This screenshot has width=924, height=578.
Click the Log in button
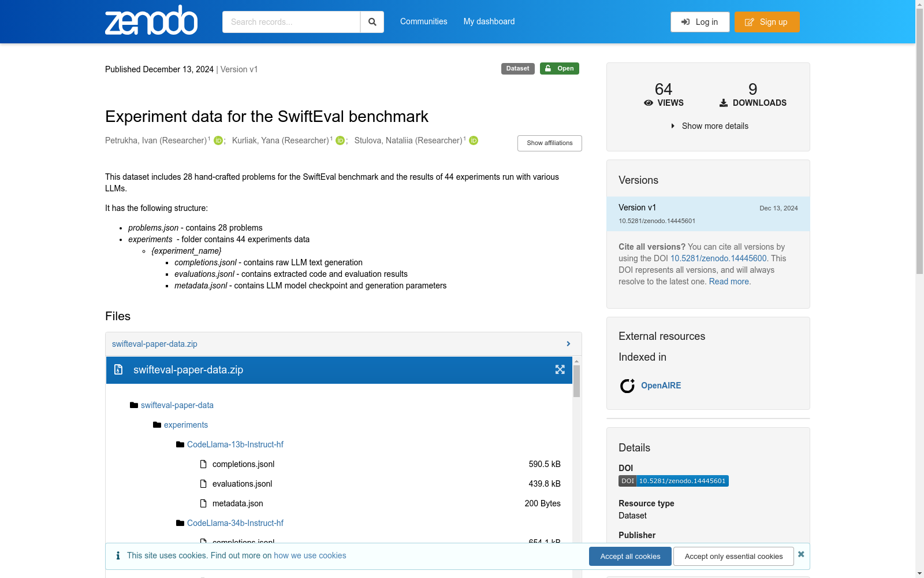click(700, 22)
